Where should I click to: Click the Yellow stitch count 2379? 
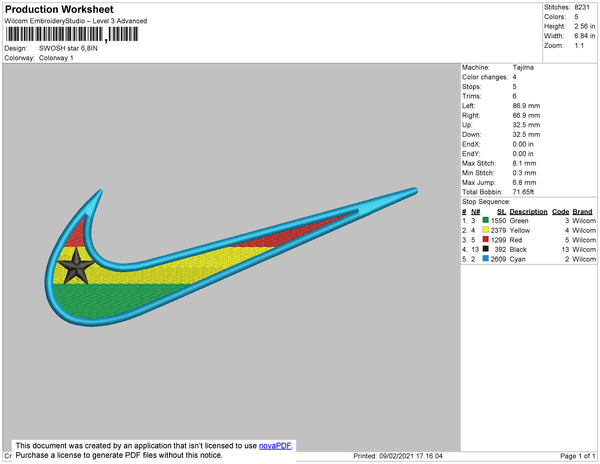tap(498, 230)
